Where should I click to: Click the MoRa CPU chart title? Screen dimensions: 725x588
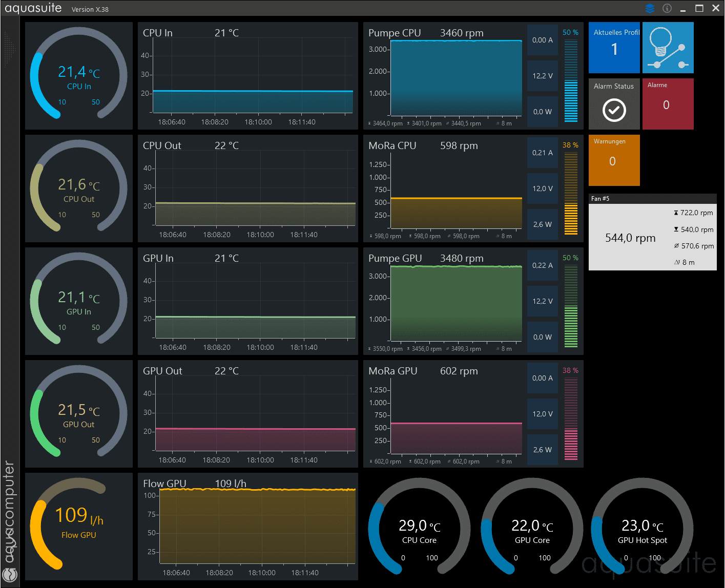[392, 145]
